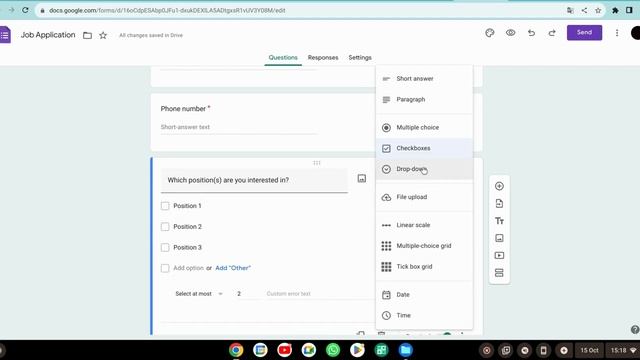Screen dimensions: 640x360
Task: Select Checkboxes question type
Action: (424, 148)
